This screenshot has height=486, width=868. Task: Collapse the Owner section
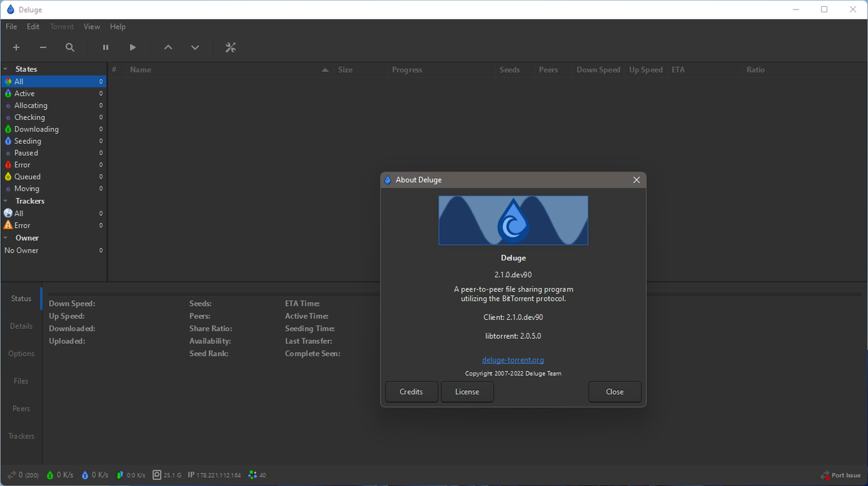click(5, 238)
